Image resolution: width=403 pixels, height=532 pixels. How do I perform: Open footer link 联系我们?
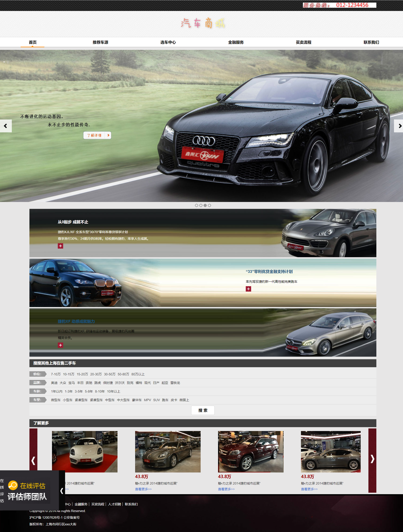[x=131, y=504]
